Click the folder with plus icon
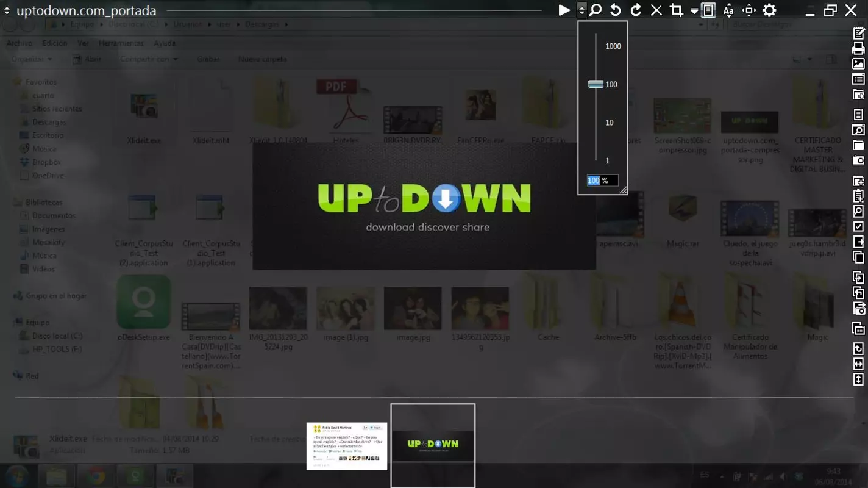The height and width of the screenshot is (488, 868). tap(858, 181)
